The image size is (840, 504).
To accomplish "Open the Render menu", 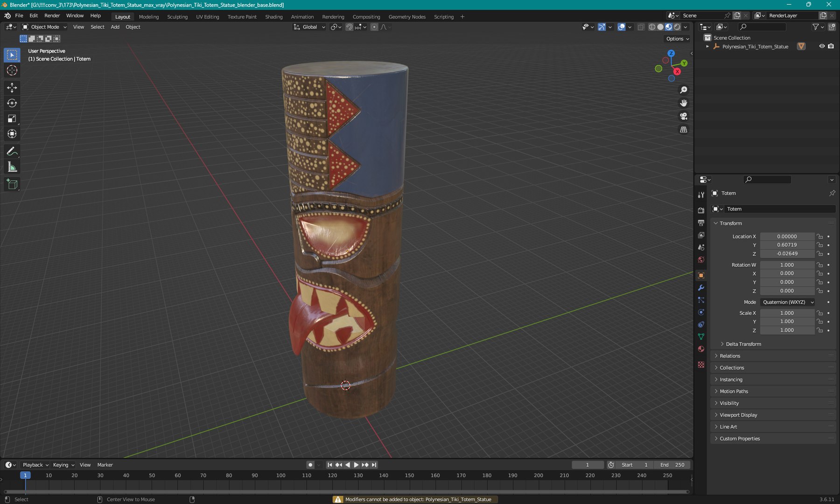I will click(x=52, y=15).
